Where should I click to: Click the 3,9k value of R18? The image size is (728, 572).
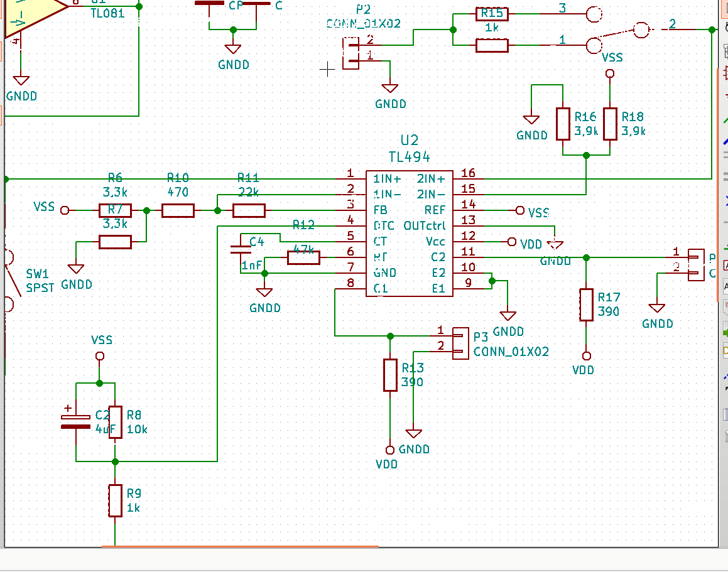(633, 131)
